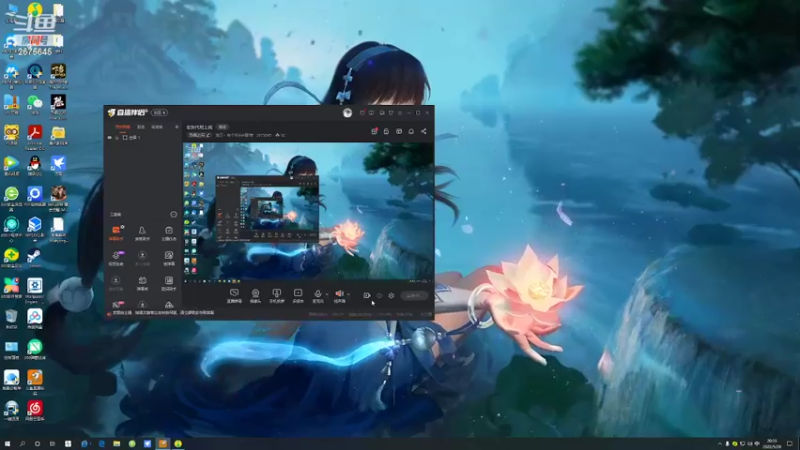Click the share icon in the room header
Image resolution: width=800 pixels, height=450 pixels.
tap(423, 131)
